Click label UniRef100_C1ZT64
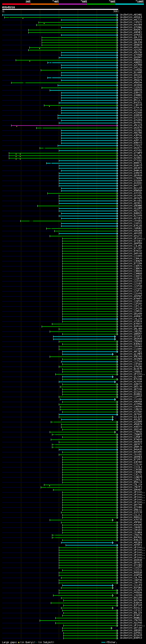146x644 pixels. (x=131, y=361)
